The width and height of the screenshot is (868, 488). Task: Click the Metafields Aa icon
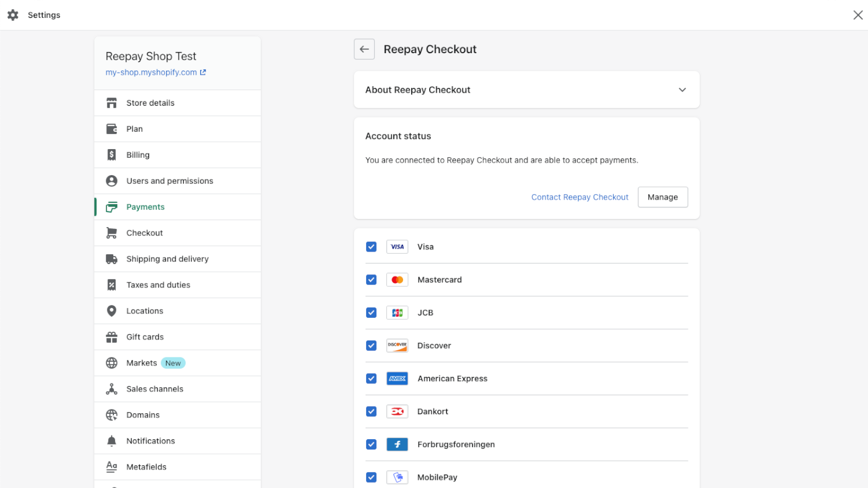(x=112, y=467)
